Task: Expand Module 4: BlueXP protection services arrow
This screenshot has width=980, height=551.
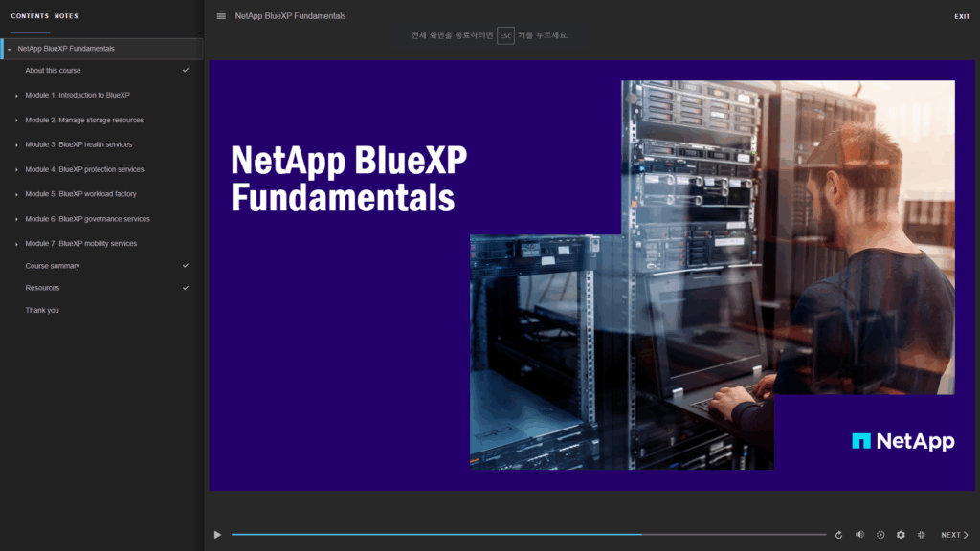Action: pyautogui.click(x=16, y=170)
